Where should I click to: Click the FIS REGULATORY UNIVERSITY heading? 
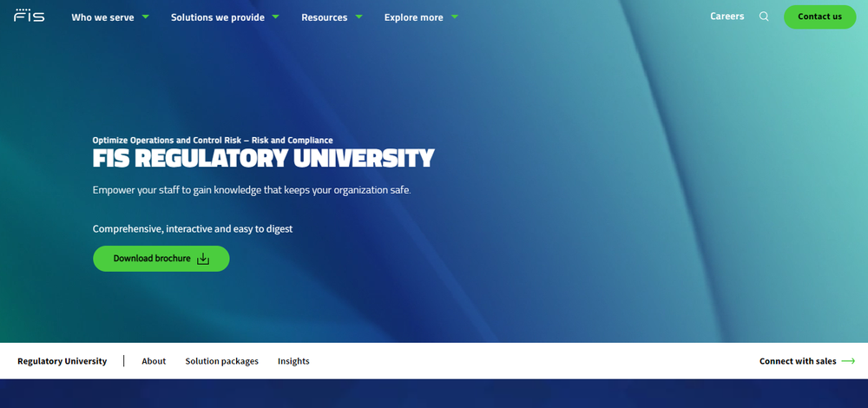[263, 159]
